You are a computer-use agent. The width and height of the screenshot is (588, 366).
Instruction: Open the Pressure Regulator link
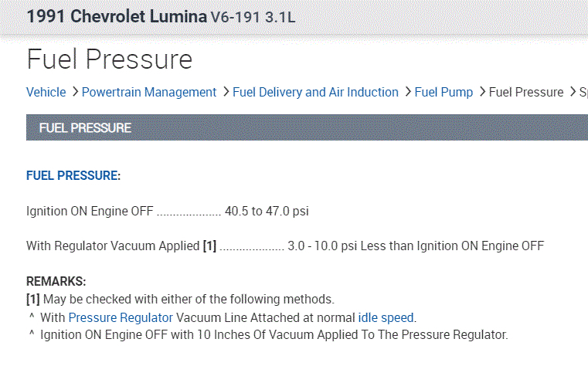point(121,317)
